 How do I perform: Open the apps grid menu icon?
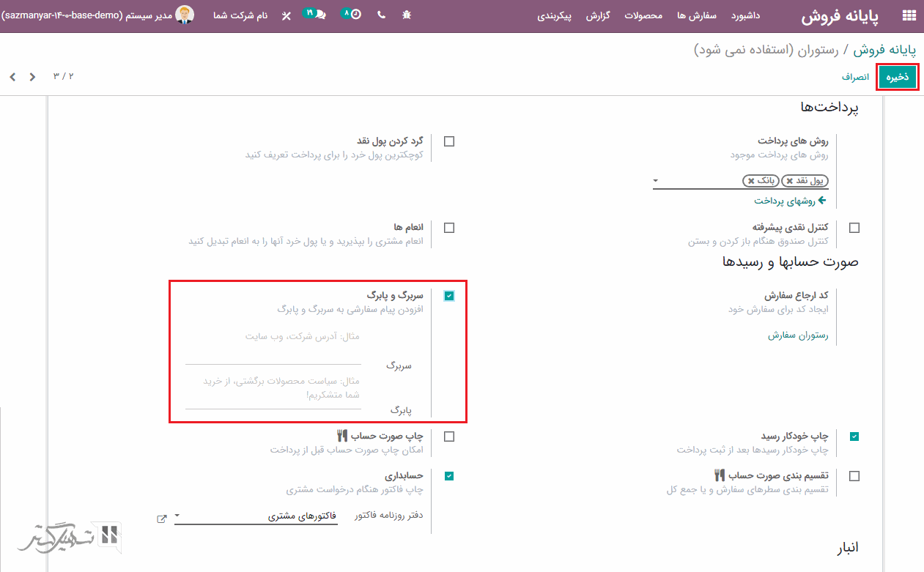click(x=909, y=15)
